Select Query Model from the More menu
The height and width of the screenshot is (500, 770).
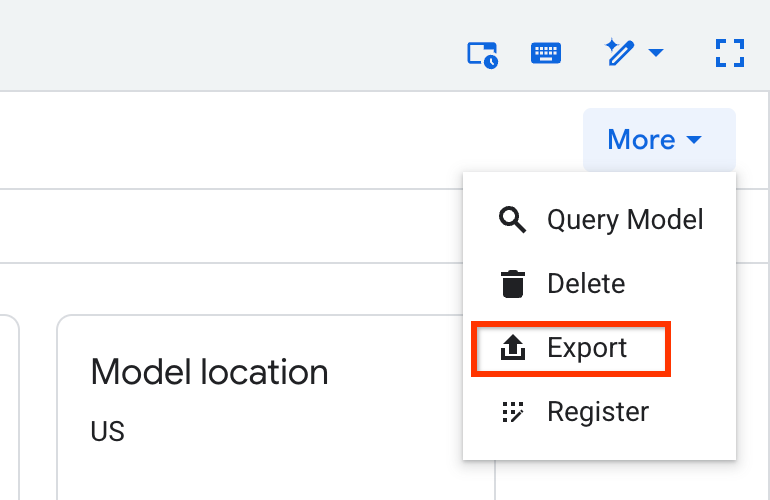coord(625,220)
